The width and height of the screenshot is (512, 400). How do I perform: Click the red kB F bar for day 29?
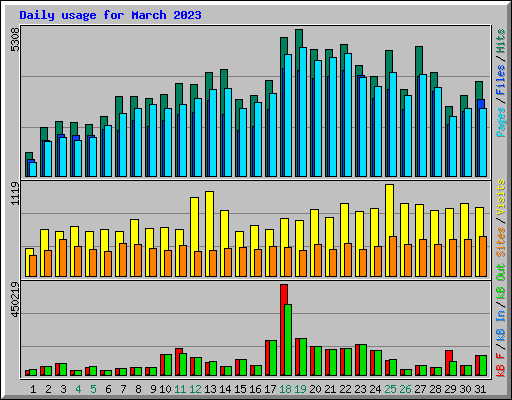pyautogui.click(x=448, y=356)
